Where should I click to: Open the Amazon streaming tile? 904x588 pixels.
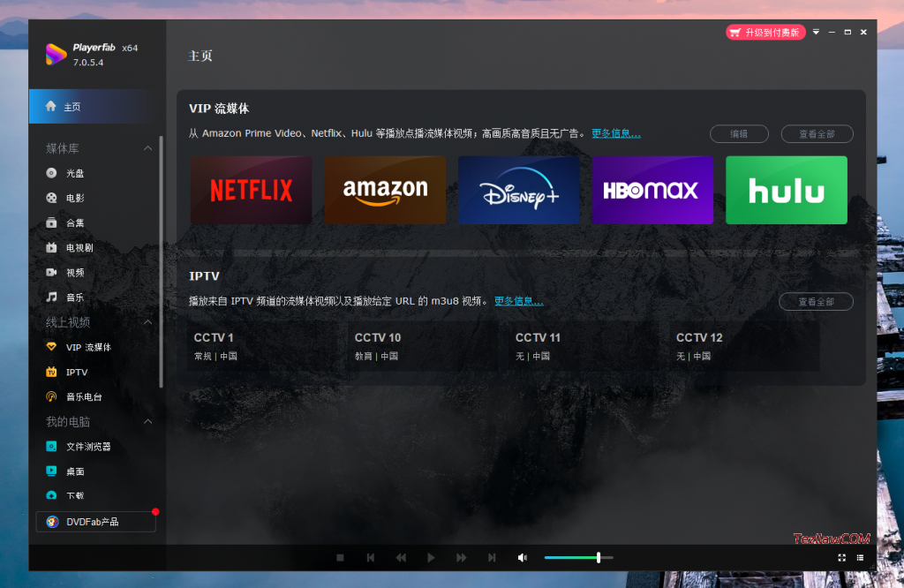pos(385,190)
